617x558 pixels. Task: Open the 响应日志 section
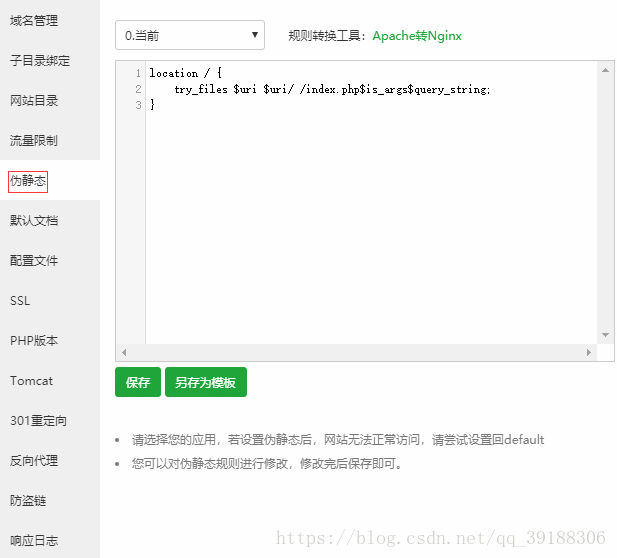coord(34,540)
